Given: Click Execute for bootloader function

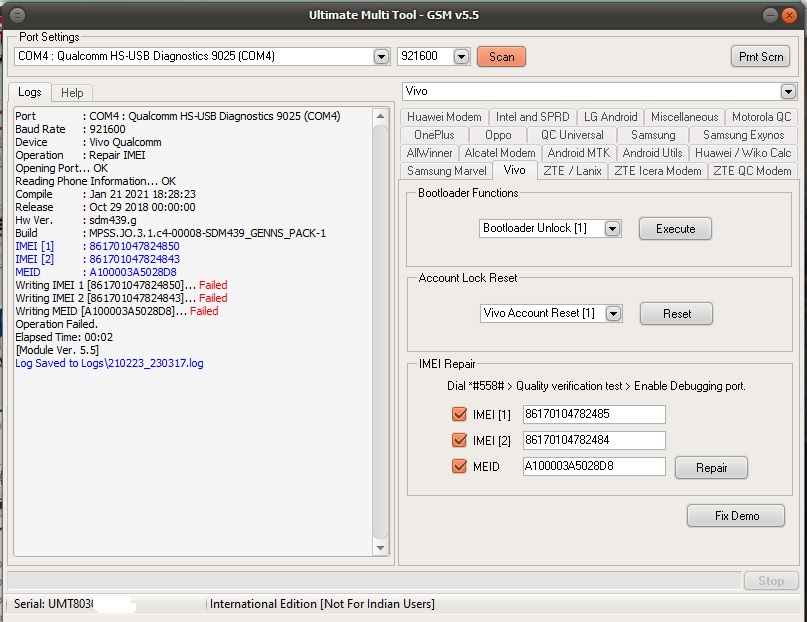Looking at the screenshot, I should pos(675,228).
